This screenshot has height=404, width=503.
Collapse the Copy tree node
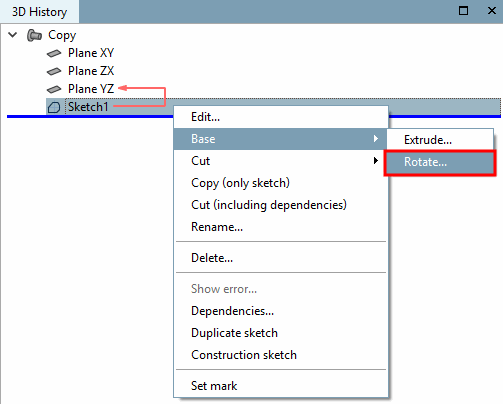[13, 35]
